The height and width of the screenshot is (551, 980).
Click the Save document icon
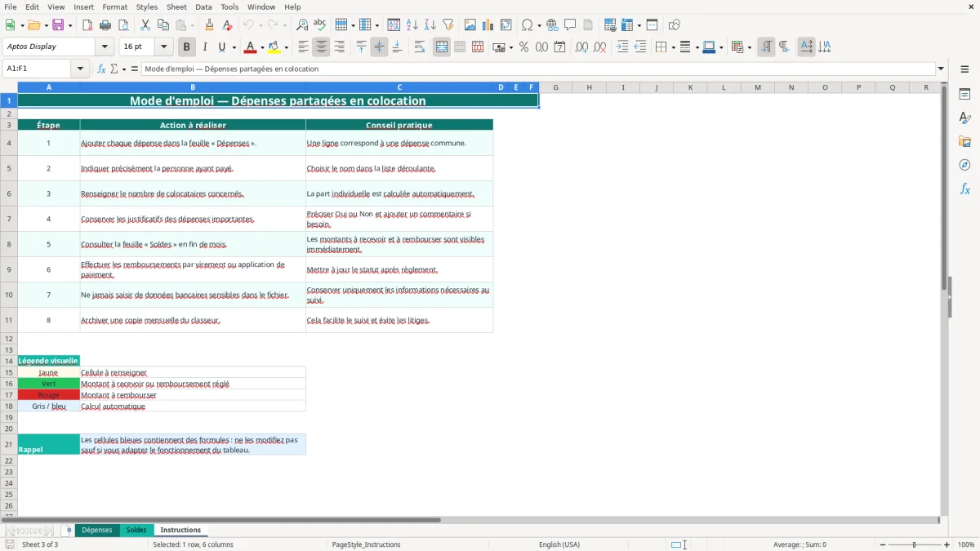[58, 25]
